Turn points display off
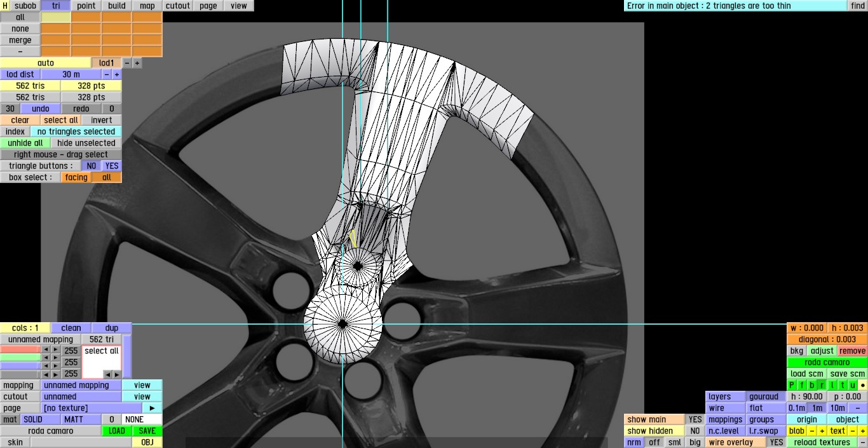The image size is (868, 448). (654, 442)
